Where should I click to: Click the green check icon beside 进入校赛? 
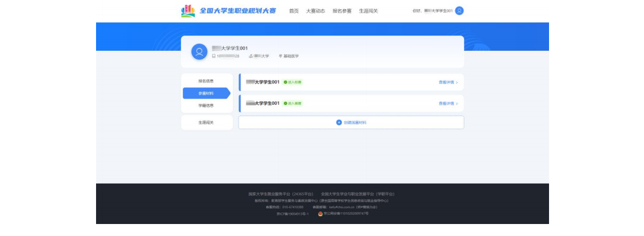click(x=285, y=82)
